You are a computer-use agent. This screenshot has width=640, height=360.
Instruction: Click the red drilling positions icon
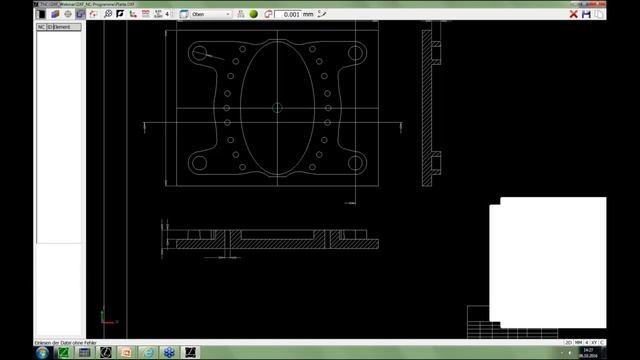pos(146,14)
